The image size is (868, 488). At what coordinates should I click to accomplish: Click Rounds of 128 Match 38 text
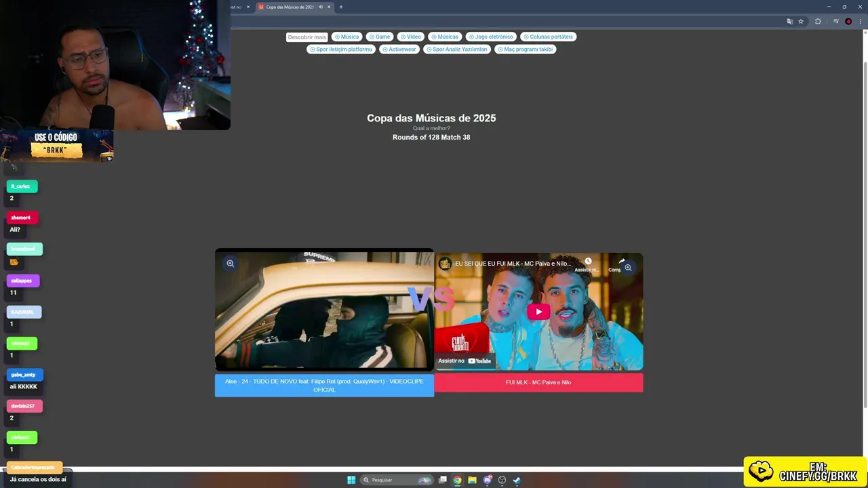coord(431,137)
